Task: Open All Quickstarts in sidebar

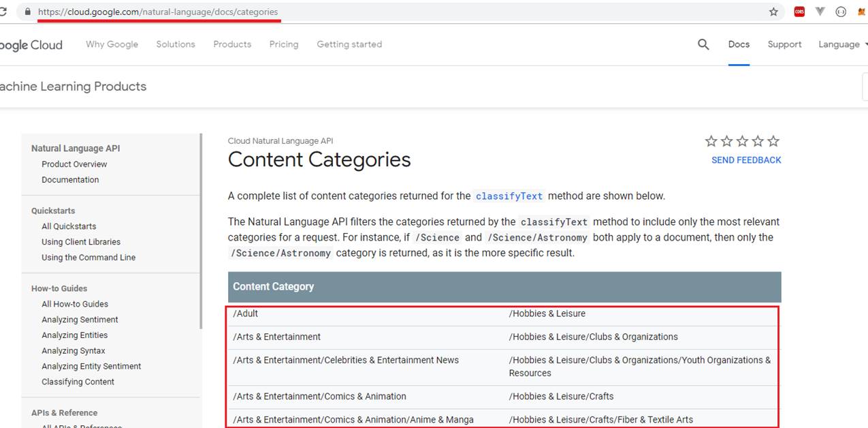Action: click(69, 226)
